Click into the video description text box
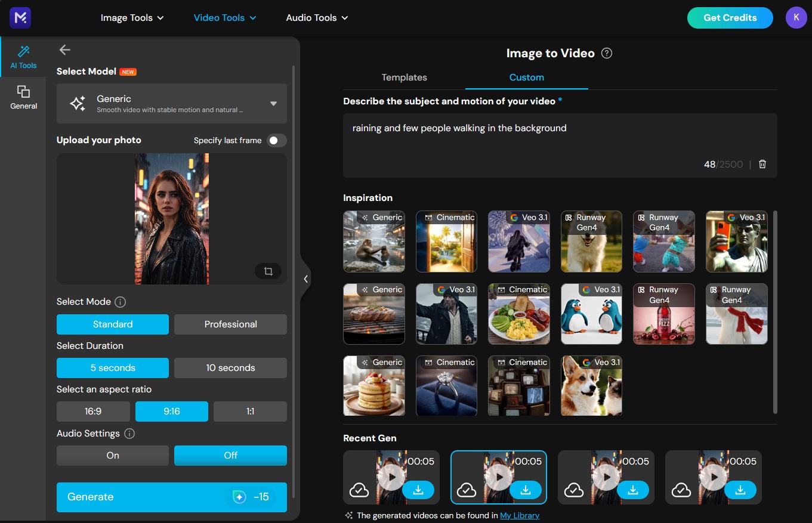The height and width of the screenshot is (523, 812). click(560, 146)
